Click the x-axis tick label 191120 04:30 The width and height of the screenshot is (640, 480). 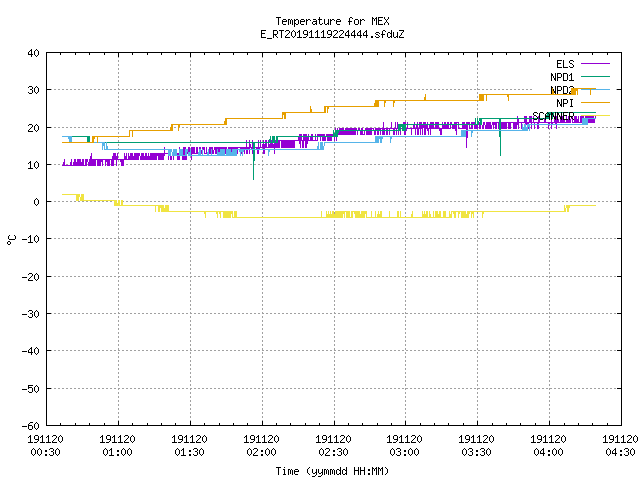click(620, 446)
